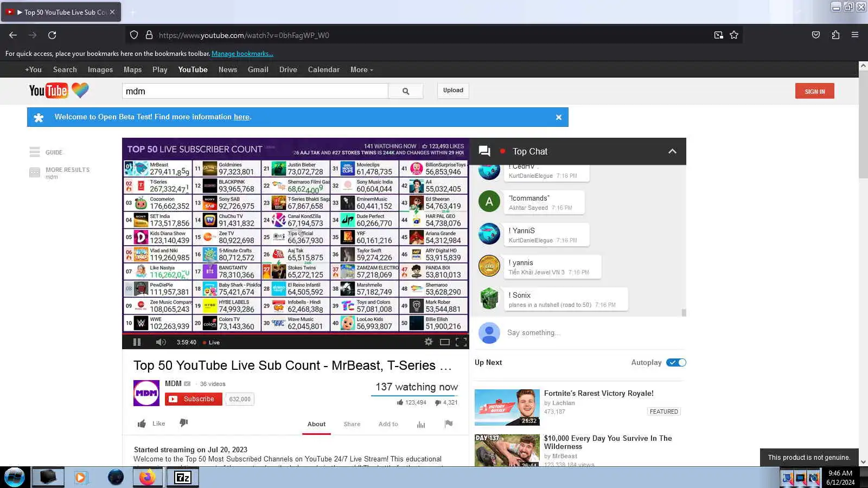Viewport: 868px width, 488px height.
Task: Toggle picture-in-picture icon in address bar
Action: pyautogui.click(x=719, y=35)
